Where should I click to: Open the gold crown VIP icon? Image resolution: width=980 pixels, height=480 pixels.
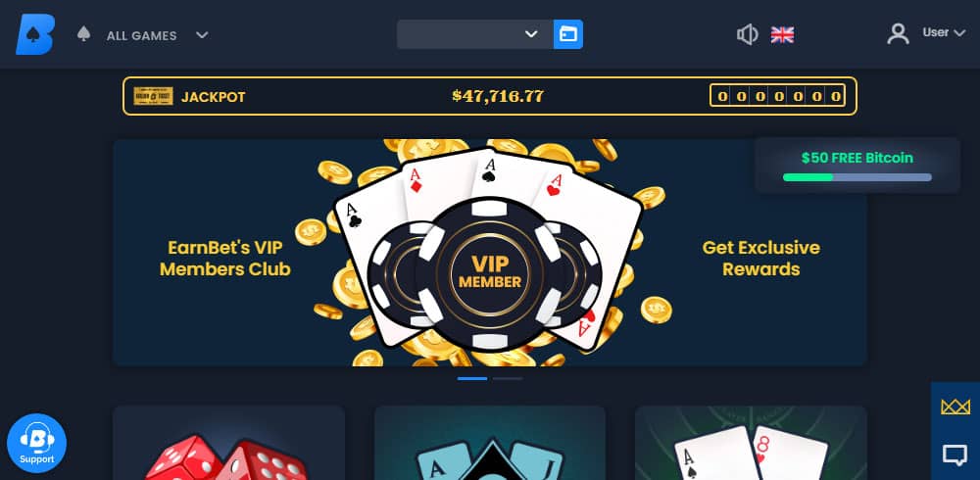955,407
